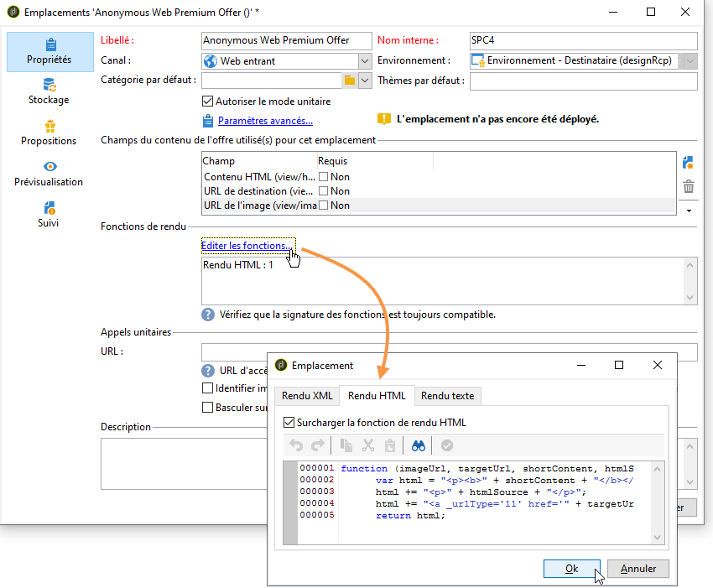Click the folder icon in Catégorie par défaut
This screenshot has width=713, height=588.
click(349, 81)
